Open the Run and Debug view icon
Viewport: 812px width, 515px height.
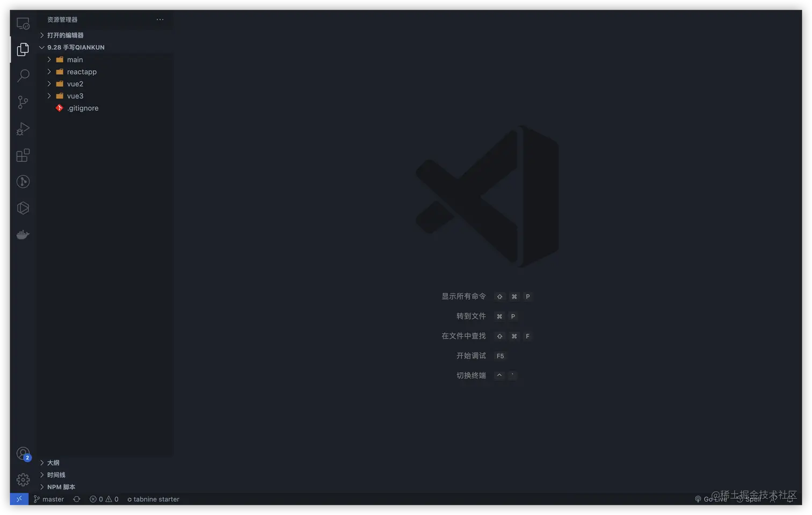tap(23, 129)
